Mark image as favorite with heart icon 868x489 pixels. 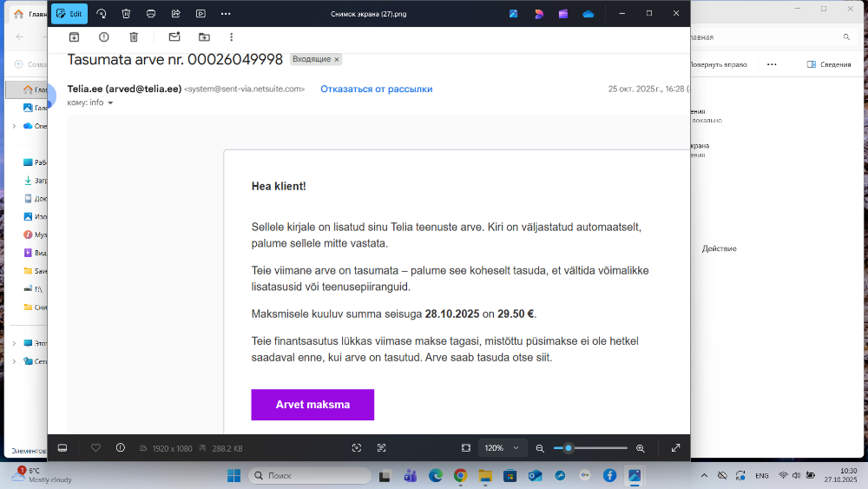95,447
